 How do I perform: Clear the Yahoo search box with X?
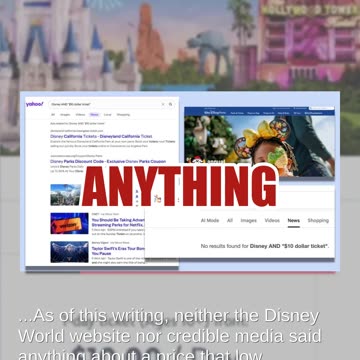point(163,104)
